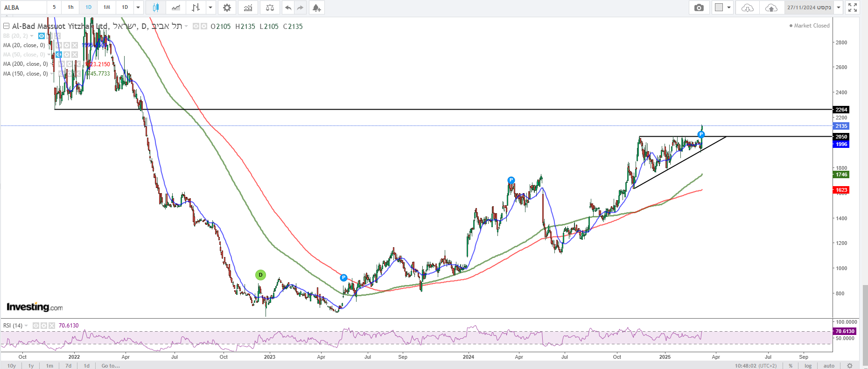The width and height of the screenshot is (868, 369).
Task: Load a saved chart from cloud
Action: pyautogui.click(x=748, y=7)
